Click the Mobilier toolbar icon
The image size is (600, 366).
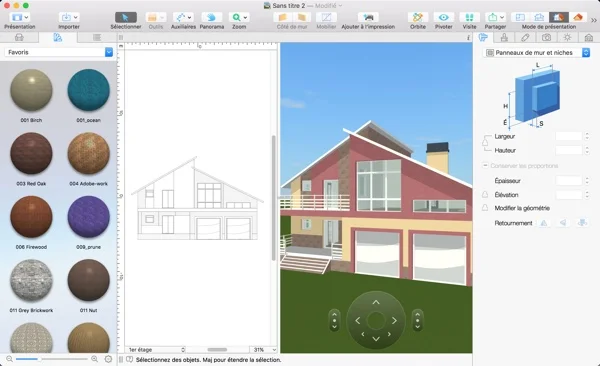point(326,17)
